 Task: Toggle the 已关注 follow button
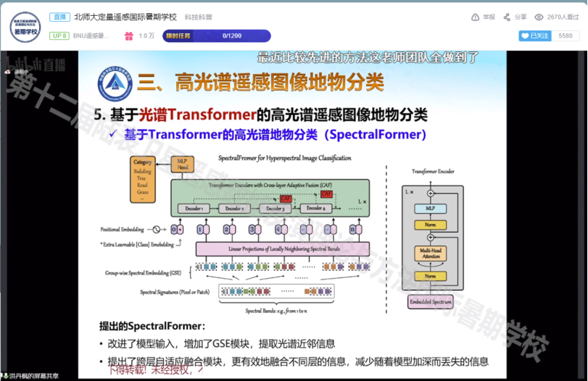(x=535, y=35)
